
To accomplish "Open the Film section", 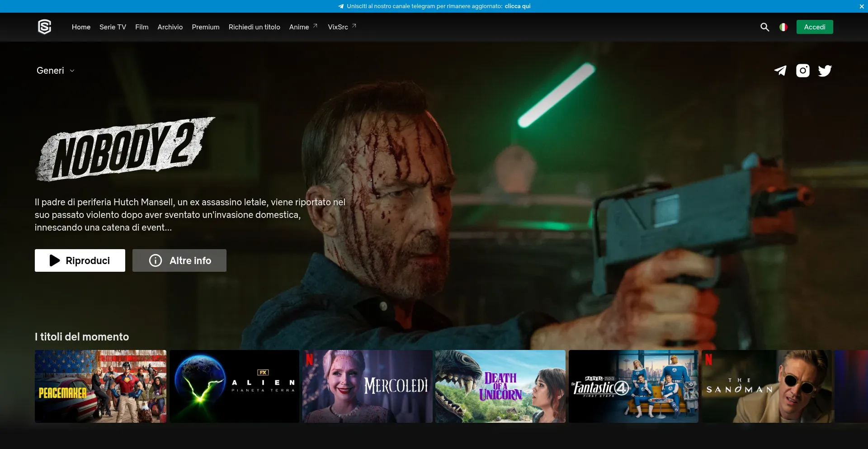I will pyautogui.click(x=142, y=27).
